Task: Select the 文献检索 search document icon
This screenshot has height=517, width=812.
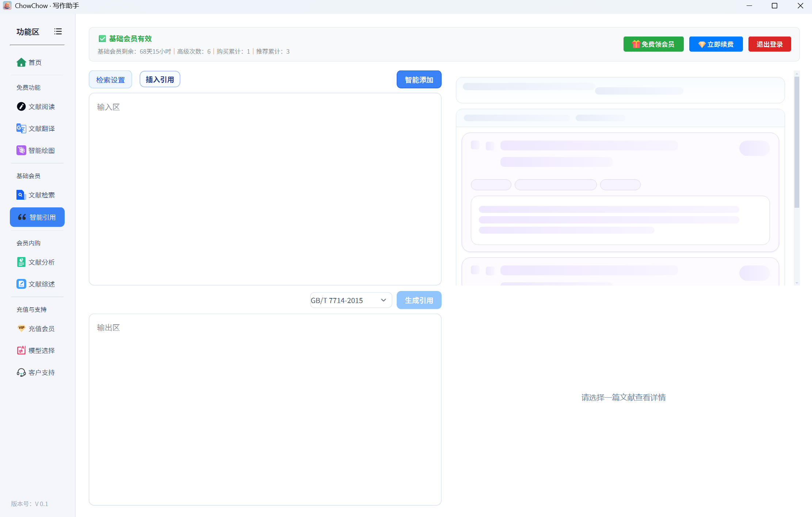Action: [x=21, y=195]
